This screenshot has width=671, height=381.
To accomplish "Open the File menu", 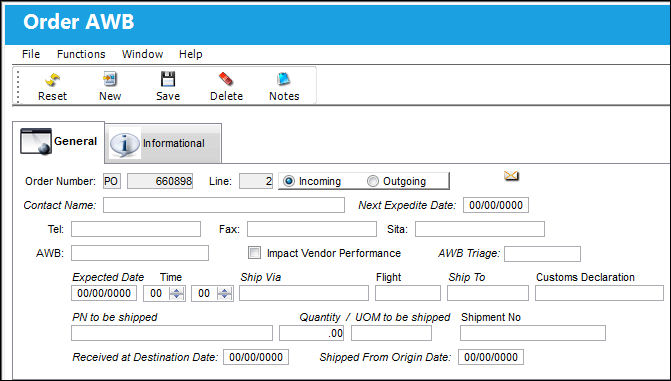I will (31, 54).
